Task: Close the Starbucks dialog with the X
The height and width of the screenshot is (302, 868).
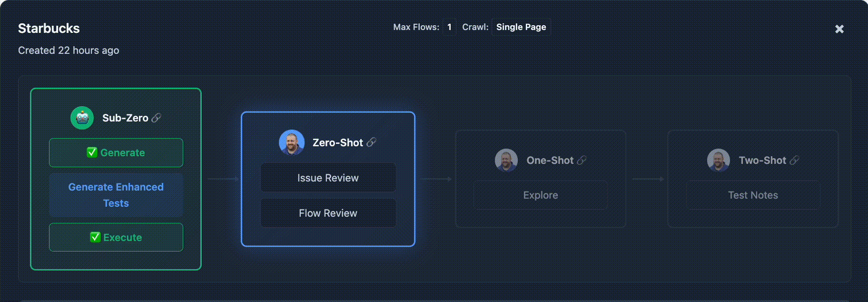Action: click(x=839, y=29)
